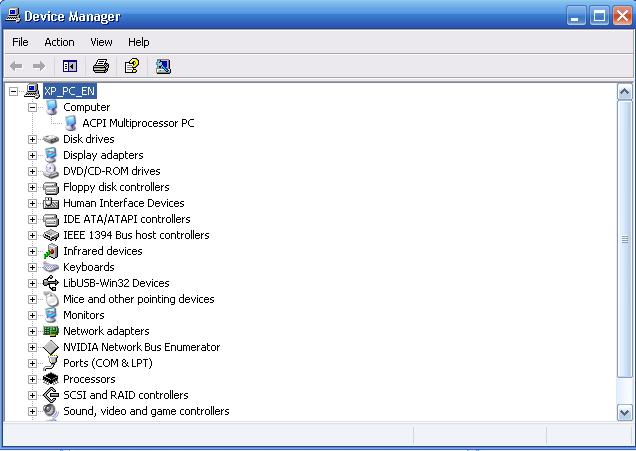
Task: Click the Disk drives category icon
Action: (51, 140)
